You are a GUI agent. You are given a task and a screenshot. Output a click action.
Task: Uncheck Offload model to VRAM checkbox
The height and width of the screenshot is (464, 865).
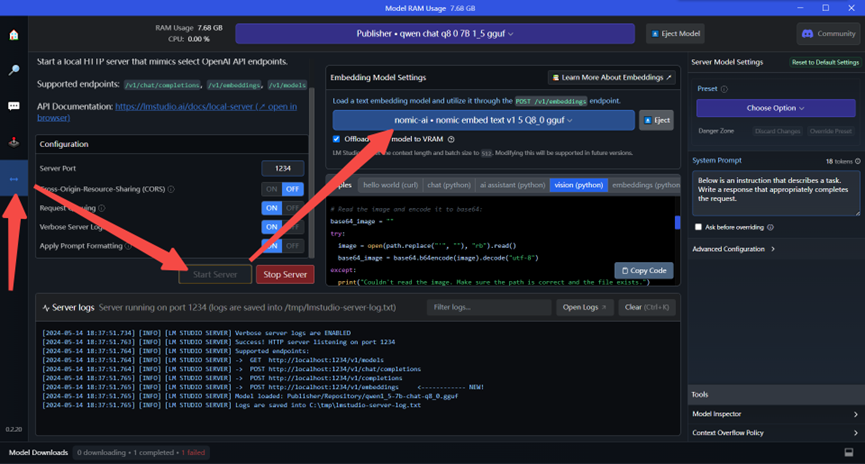coord(336,139)
